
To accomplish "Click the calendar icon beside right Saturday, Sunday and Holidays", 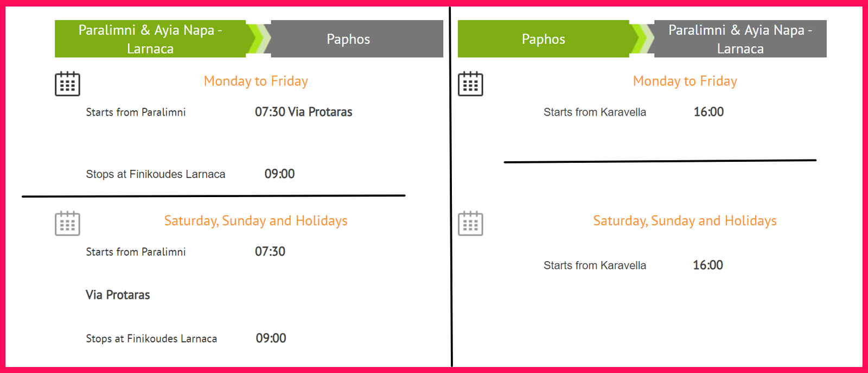I will 470,223.
